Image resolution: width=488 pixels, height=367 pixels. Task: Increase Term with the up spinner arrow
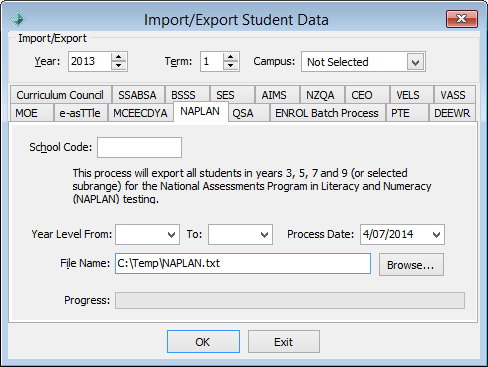tap(231, 57)
